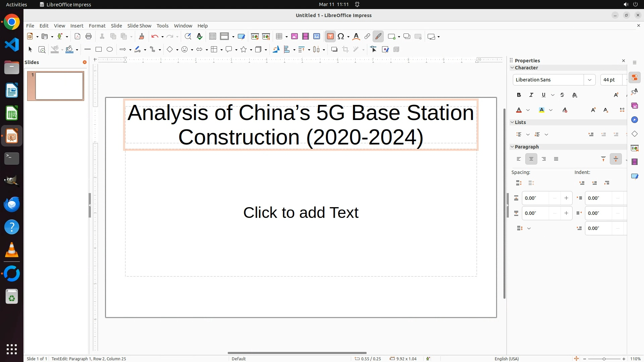644x362 pixels.
Task: Toggle Bold in Character panel
Action: 519,95
